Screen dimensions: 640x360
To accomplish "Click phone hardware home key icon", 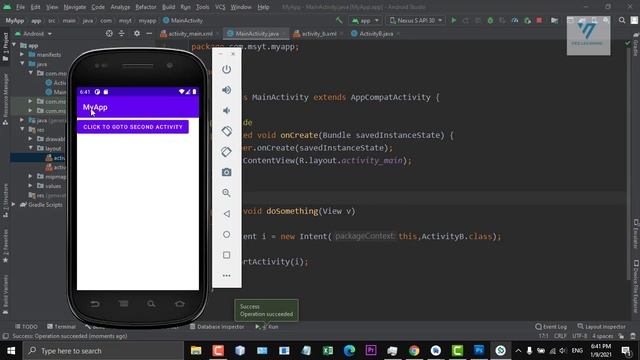I will [x=180, y=304].
